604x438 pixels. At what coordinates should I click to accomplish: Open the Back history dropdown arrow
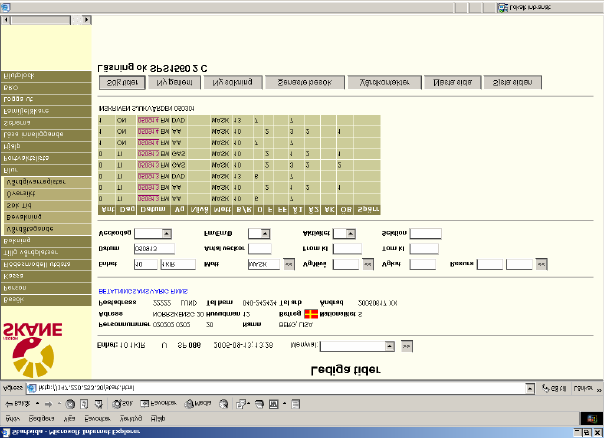37,404
